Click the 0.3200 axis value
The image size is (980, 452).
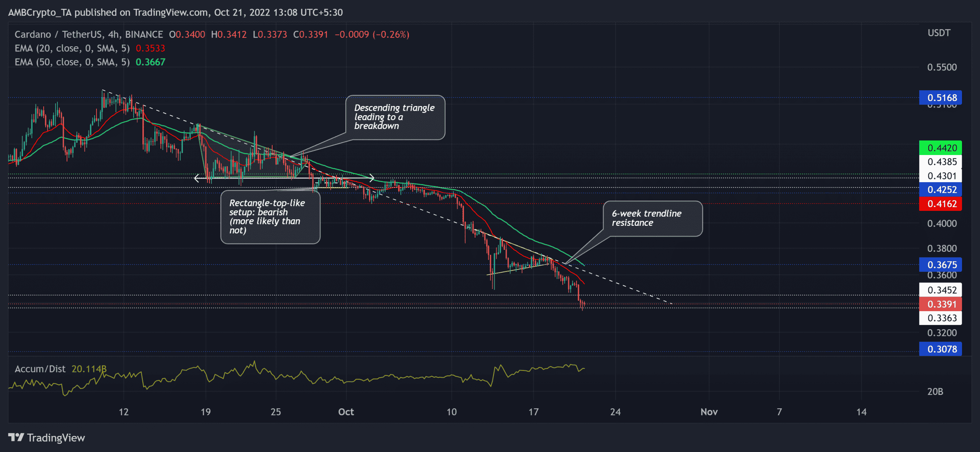pyautogui.click(x=942, y=333)
